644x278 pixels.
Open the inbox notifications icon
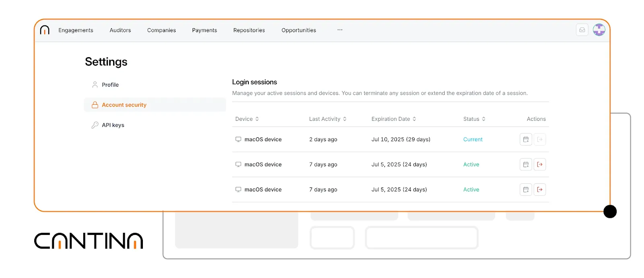[x=582, y=30]
